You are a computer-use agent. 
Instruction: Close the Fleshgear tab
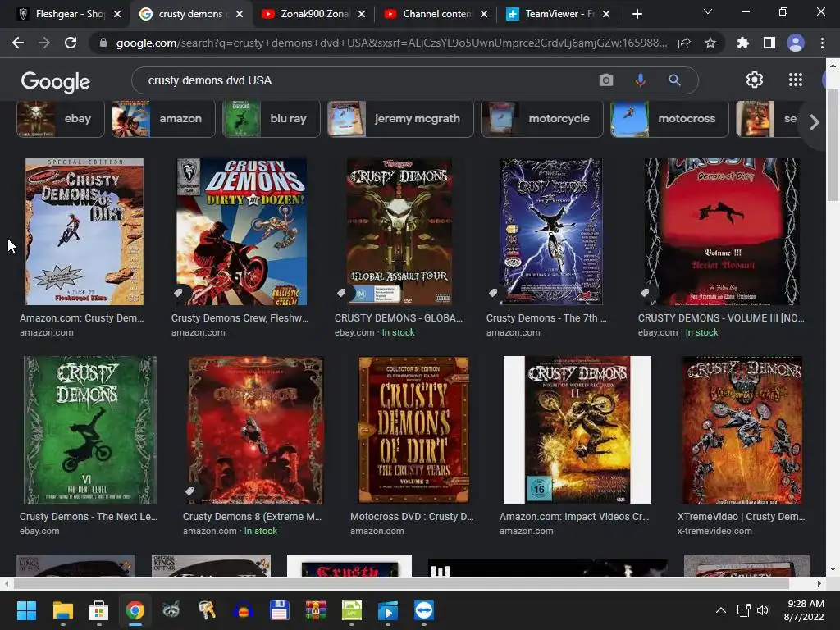tap(117, 14)
